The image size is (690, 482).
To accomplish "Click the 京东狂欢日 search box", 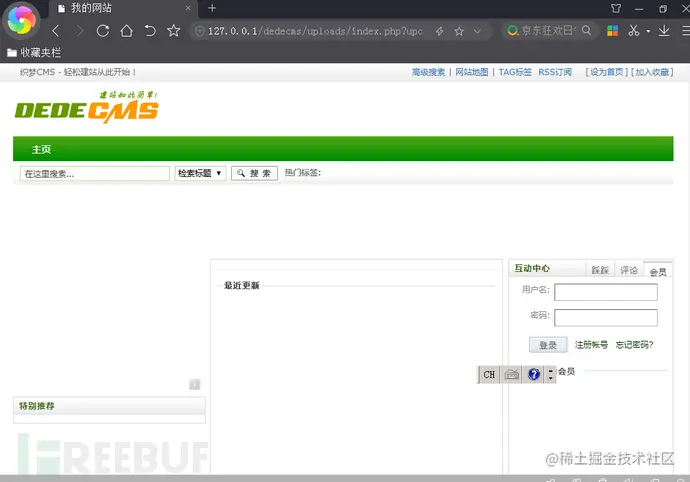I will tap(548, 31).
